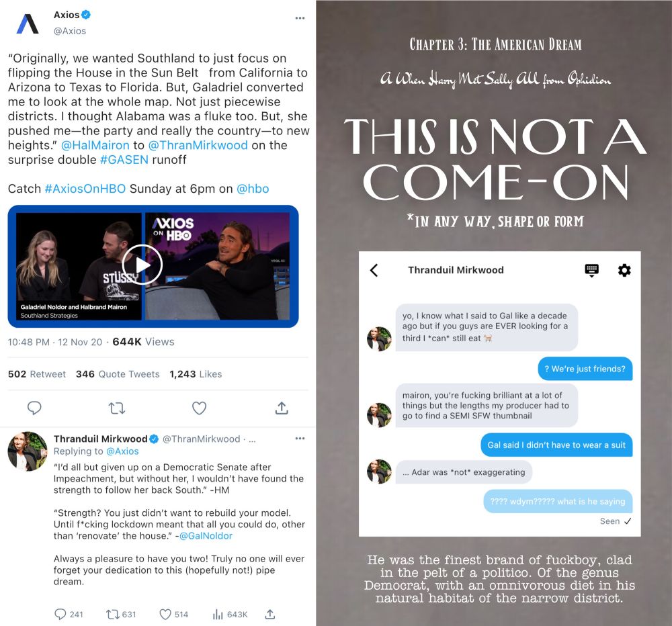
Task: Open more options for Axios tweet
Action: pos(300,18)
